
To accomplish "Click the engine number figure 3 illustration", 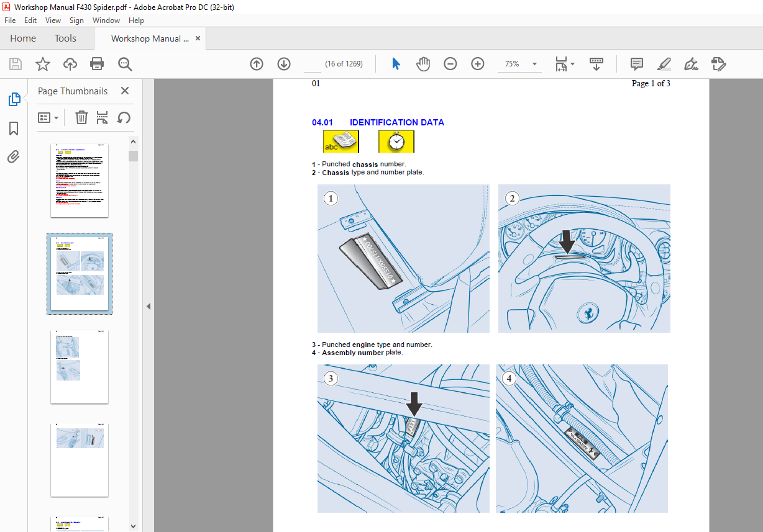I will [x=403, y=438].
